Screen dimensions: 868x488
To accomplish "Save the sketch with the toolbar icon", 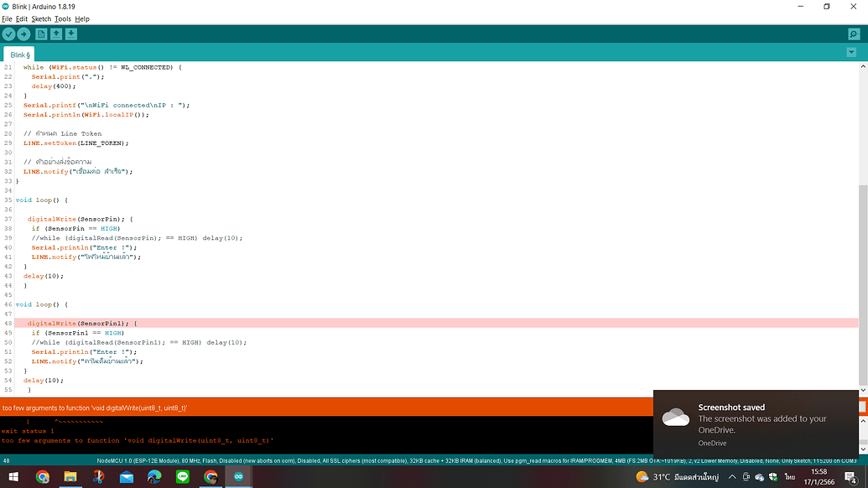I will click(x=72, y=34).
